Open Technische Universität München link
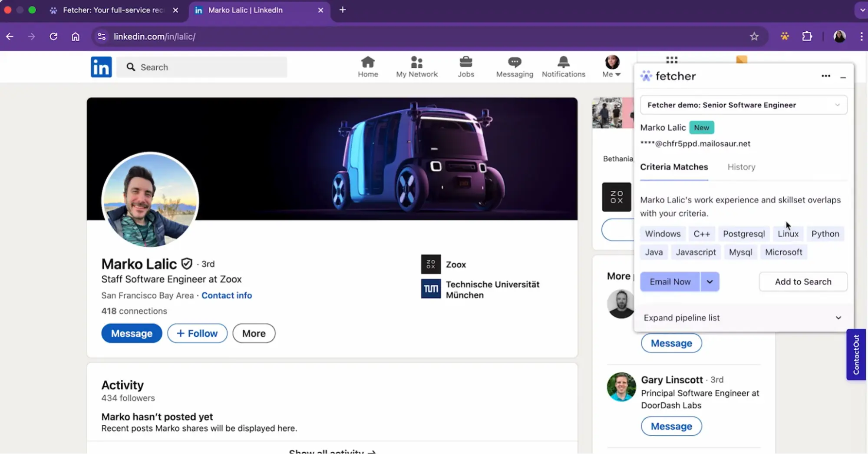 click(x=492, y=289)
